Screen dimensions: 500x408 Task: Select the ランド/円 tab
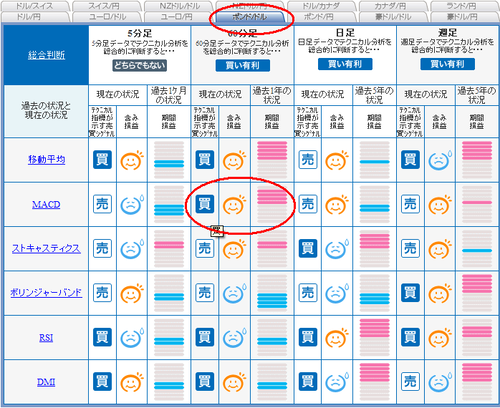pos(464,6)
